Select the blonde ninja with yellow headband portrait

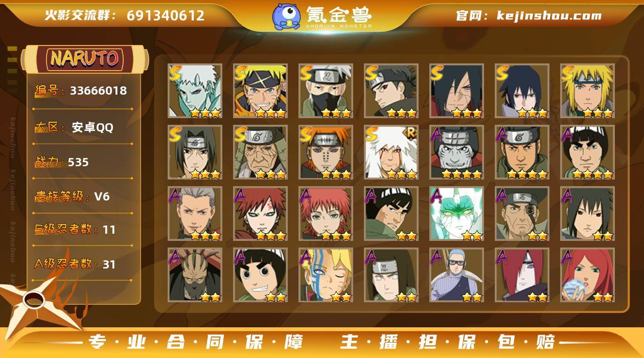click(587, 91)
